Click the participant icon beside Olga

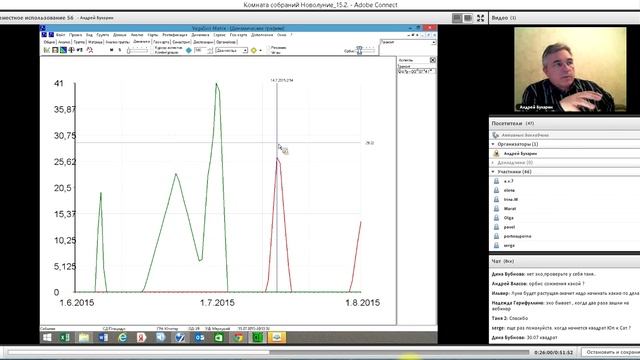(x=496, y=218)
